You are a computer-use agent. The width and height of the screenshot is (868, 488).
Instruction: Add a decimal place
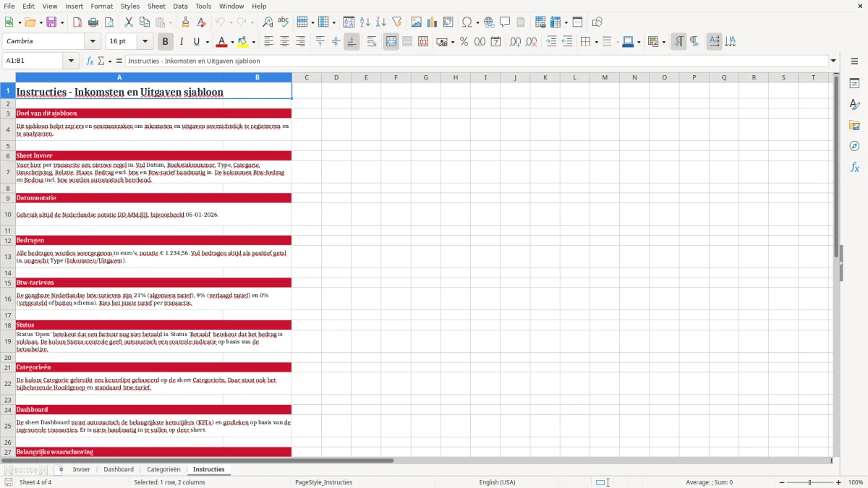coord(515,42)
